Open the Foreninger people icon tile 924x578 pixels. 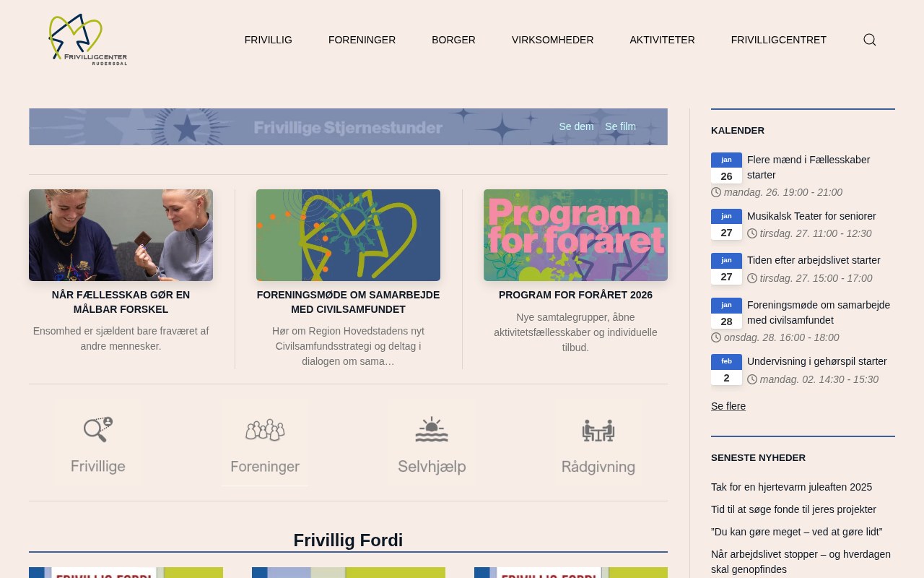[265, 442]
